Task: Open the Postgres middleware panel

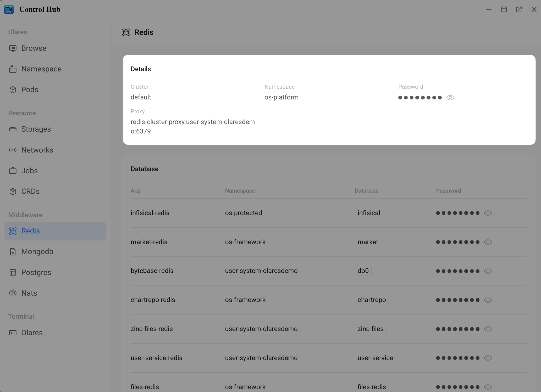Action: pyautogui.click(x=36, y=272)
